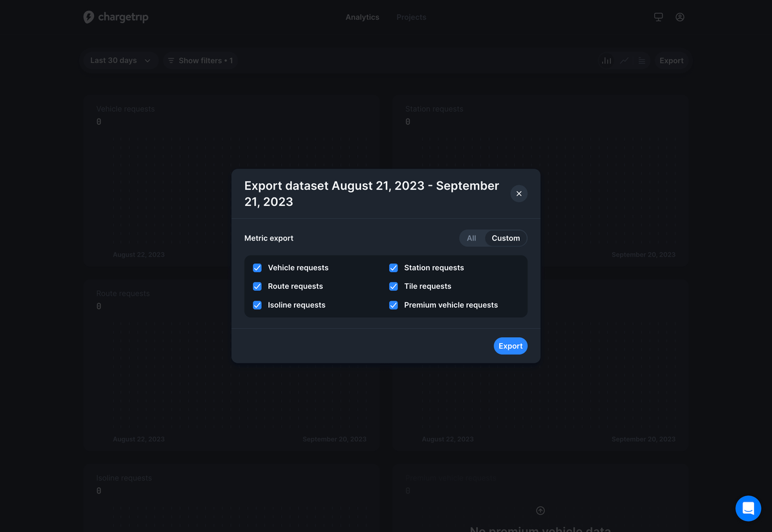Viewport: 772px width, 532px height.
Task: Open the user account profile icon
Action: [x=679, y=17]
